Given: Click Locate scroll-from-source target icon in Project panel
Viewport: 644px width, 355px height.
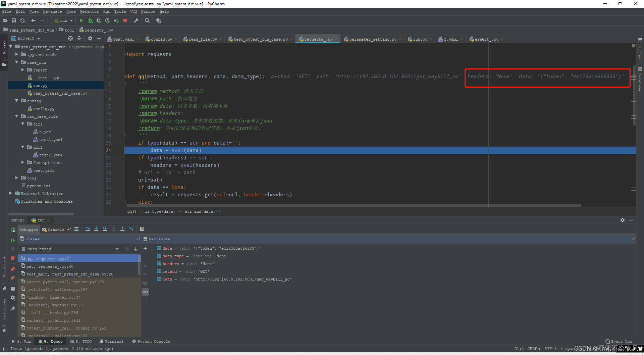Looking at the screenshot, I should click(x=70, y=38).
